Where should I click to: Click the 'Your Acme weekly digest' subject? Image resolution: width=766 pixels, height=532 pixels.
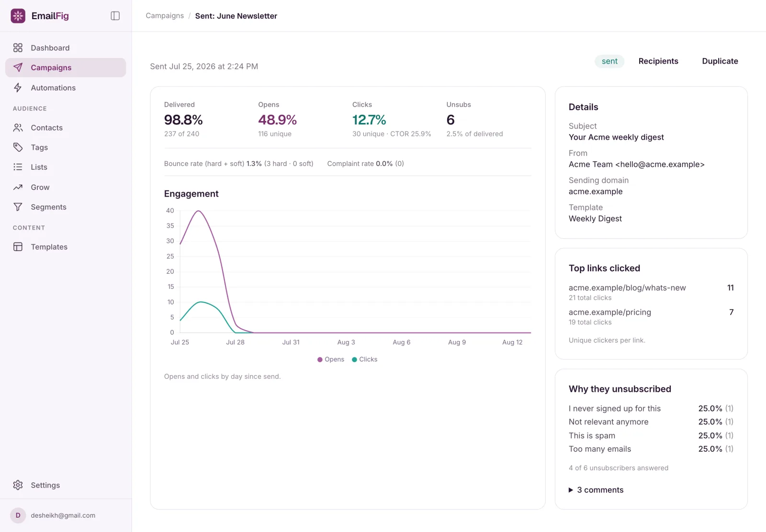616,137
